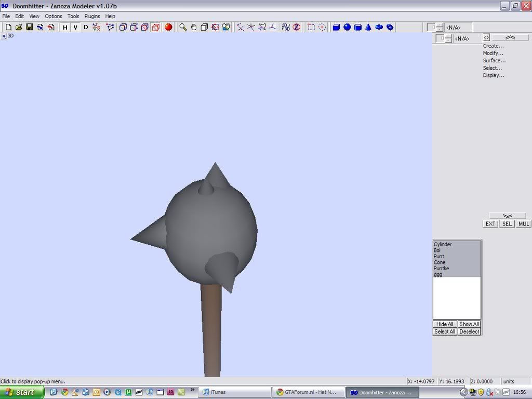Click the red square zoom-extents icon

point(215,27)
